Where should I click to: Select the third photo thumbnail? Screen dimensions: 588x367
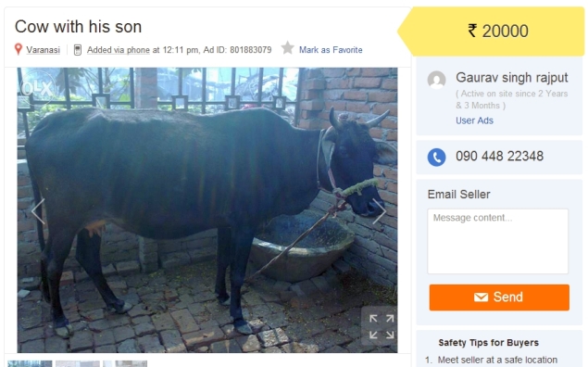pos(125,363)
